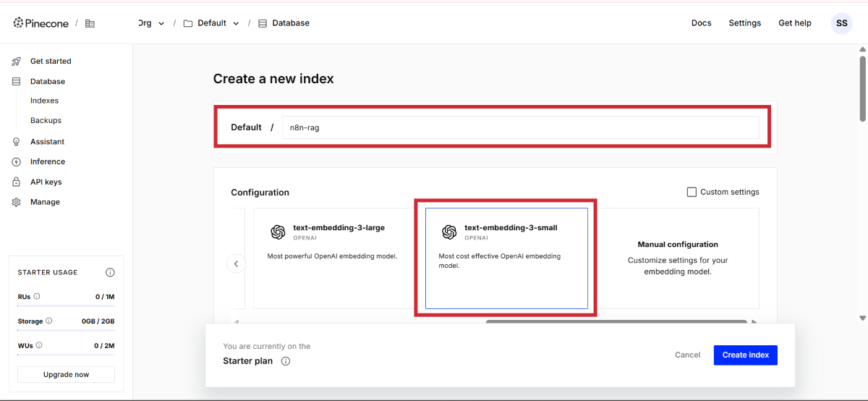Click the Assistant lightbulb icon
Viewport: 868px width, 401px height.
click(x=16, y=142)
